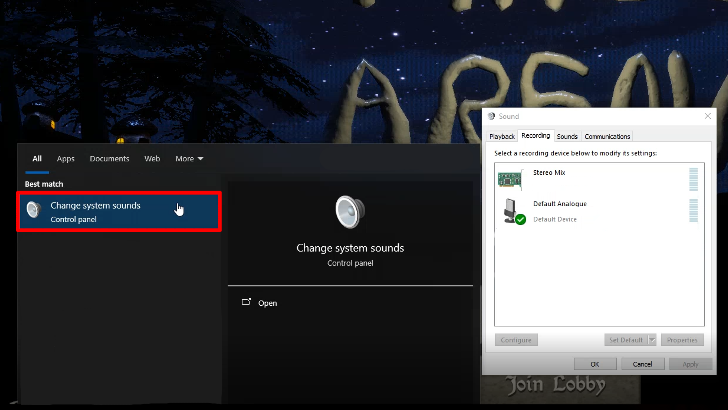Click the Sound dialog title speaker icon
This screenshot has height=410, width=728.
click(x=491, y=116)
